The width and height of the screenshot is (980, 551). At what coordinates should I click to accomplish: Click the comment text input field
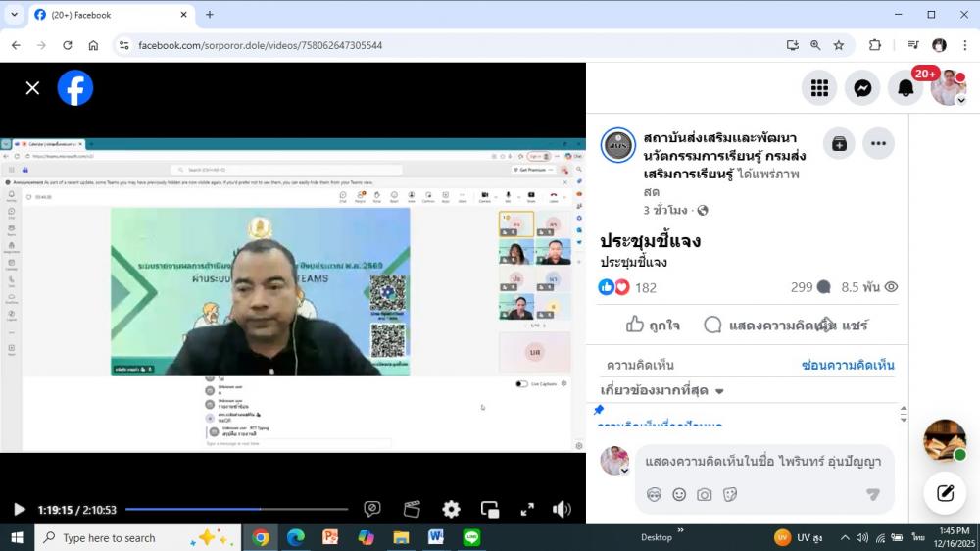coord(762,462)
